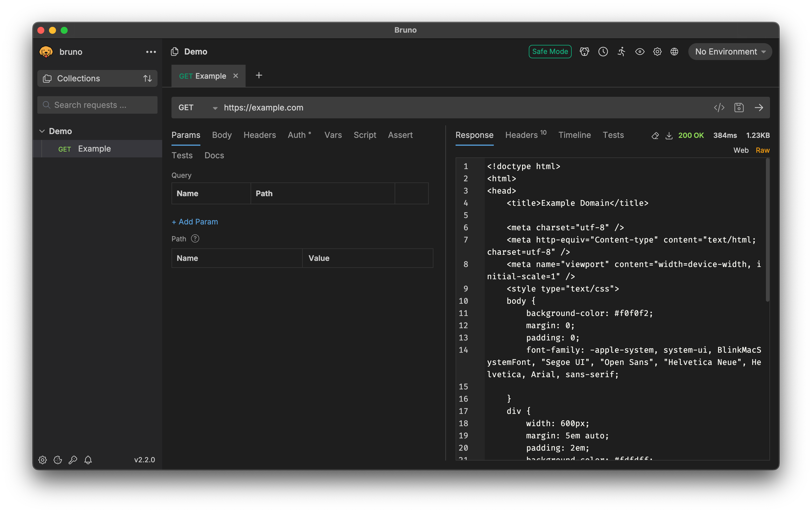Save the request with the save icon

tap(739, 108)
